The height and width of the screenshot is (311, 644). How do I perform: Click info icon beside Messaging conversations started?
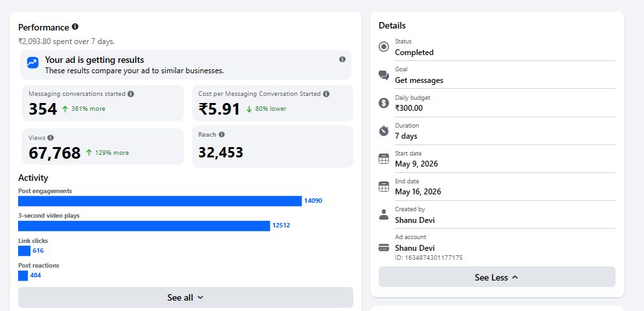[x=131, y=94]
